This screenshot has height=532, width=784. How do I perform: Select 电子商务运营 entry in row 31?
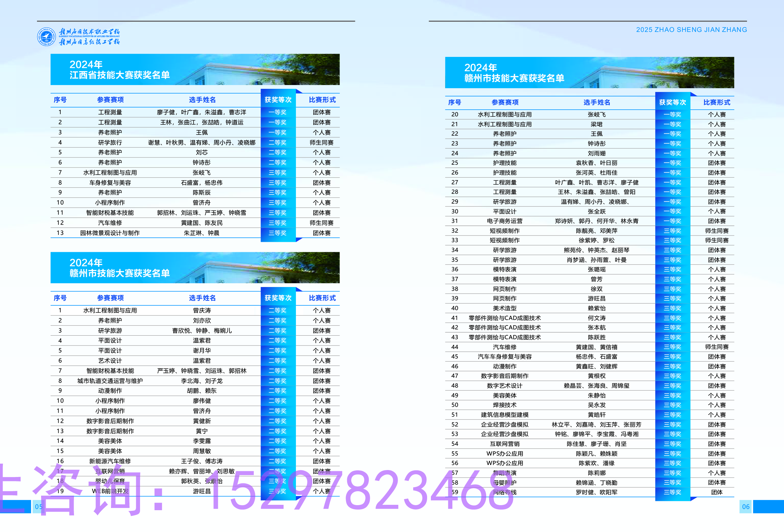point(504,221)
